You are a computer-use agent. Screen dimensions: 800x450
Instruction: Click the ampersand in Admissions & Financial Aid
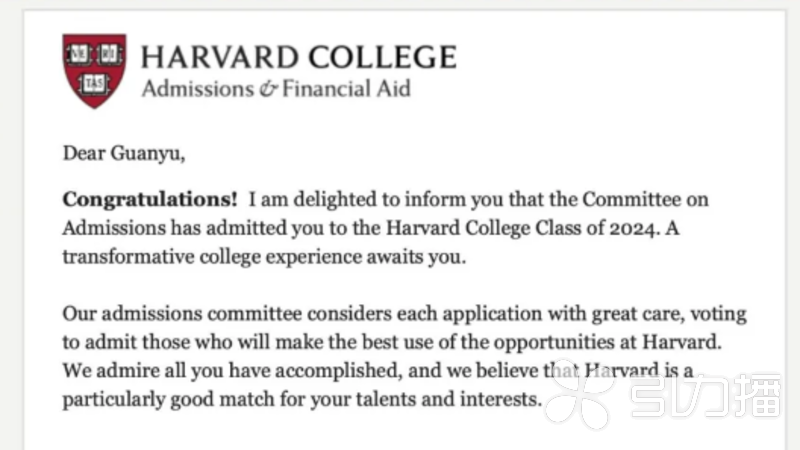(x=268, y=89)
